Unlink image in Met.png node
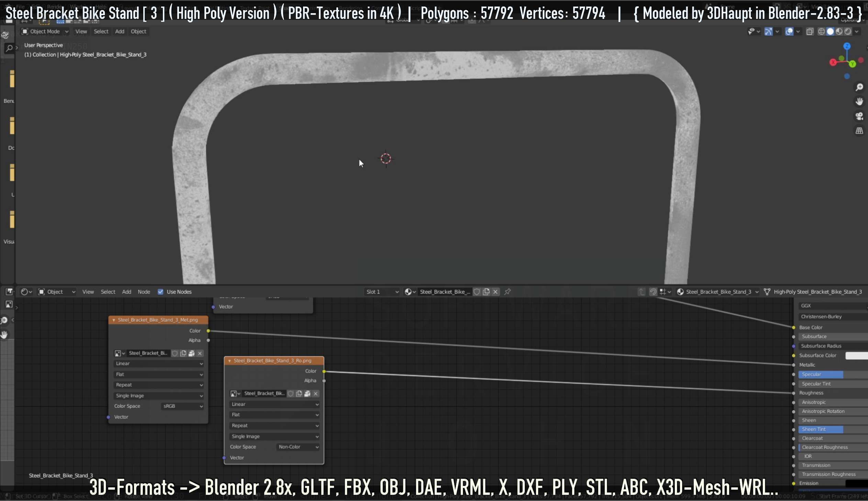This screenshot has height=501, width=868. tap(200, 353)
